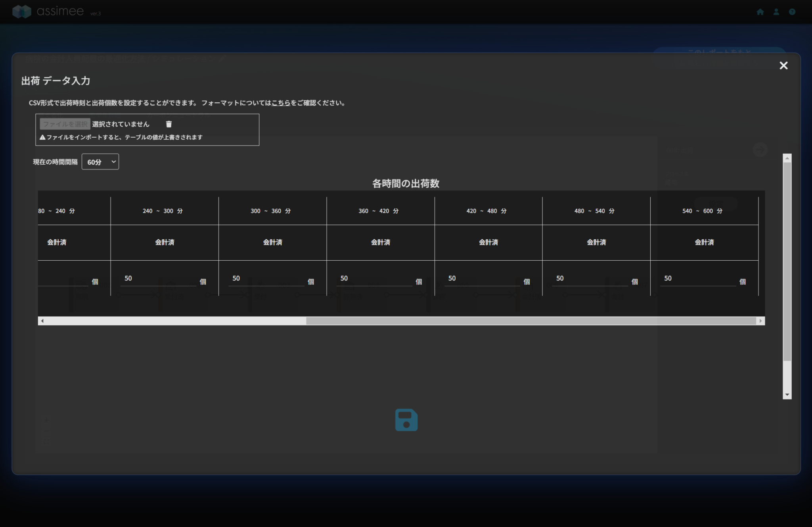Close the shipment data dialog
812x527 pixels.
click(783, 65)
